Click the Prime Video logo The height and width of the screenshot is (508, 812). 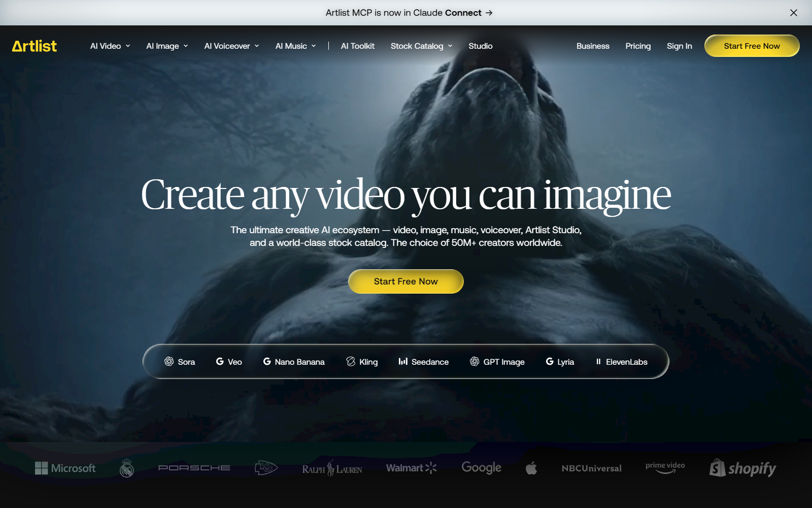(x=665, y=467)
